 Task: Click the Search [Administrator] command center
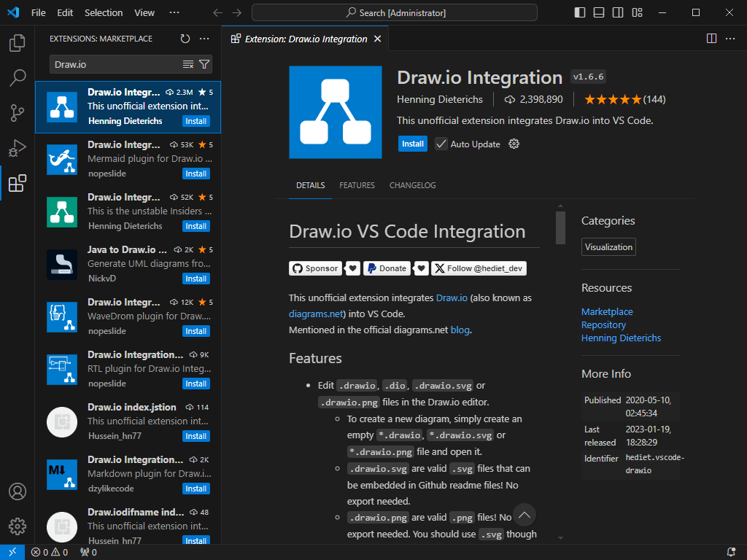click(395, 13)
